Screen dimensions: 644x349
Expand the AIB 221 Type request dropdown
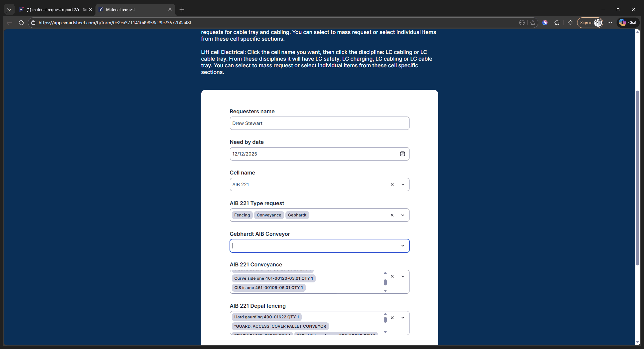403,215
